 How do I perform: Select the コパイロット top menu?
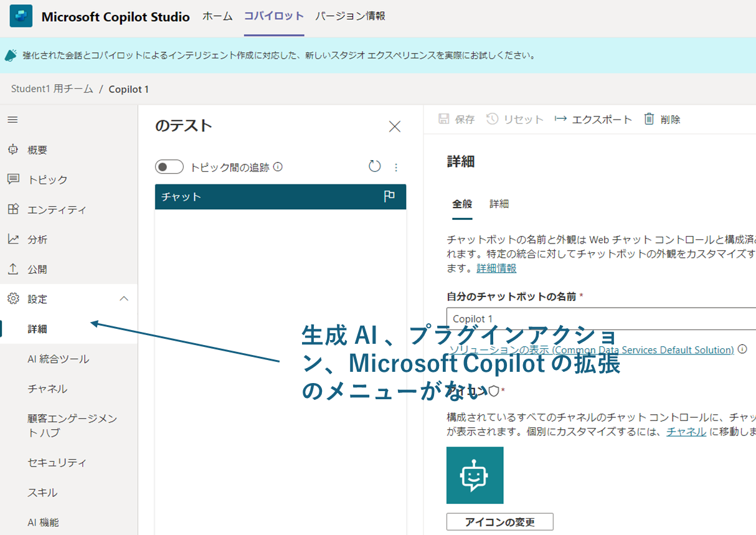coord(274,16)
